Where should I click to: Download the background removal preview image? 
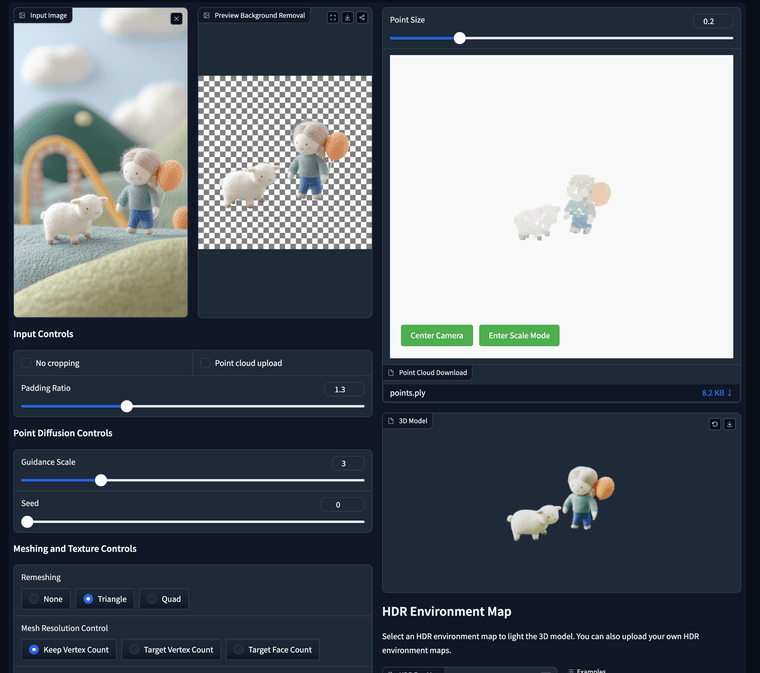click(347, 17)
